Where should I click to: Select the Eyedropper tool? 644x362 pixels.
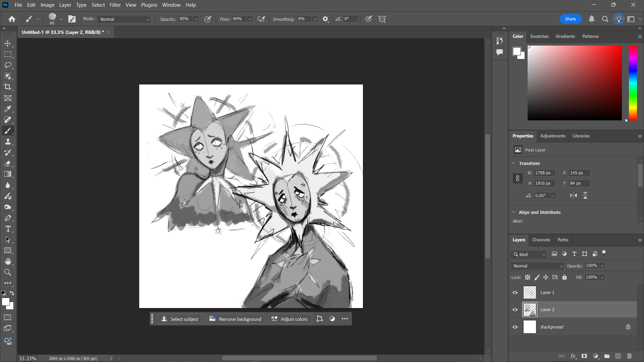point(8,109)
